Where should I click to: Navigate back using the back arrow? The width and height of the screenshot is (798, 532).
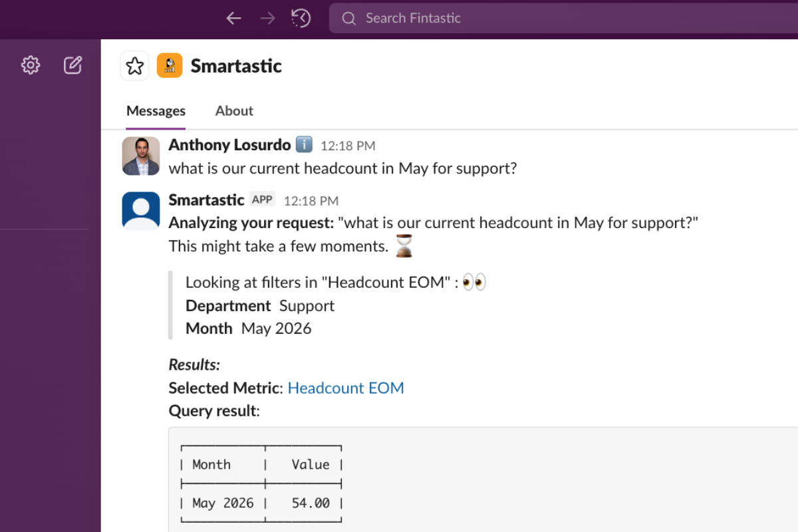(x=233, y=18)
